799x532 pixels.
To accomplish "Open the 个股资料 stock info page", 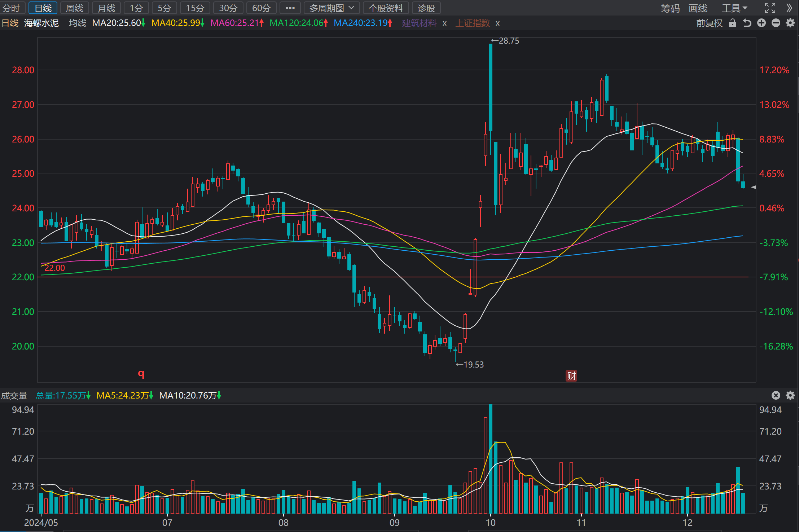I will coord(386,8).
